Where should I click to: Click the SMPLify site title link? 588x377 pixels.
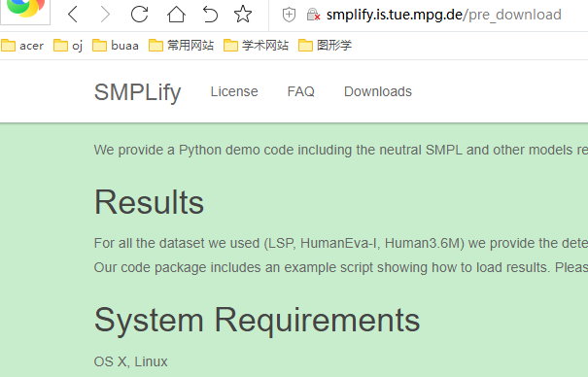[137, 92]
